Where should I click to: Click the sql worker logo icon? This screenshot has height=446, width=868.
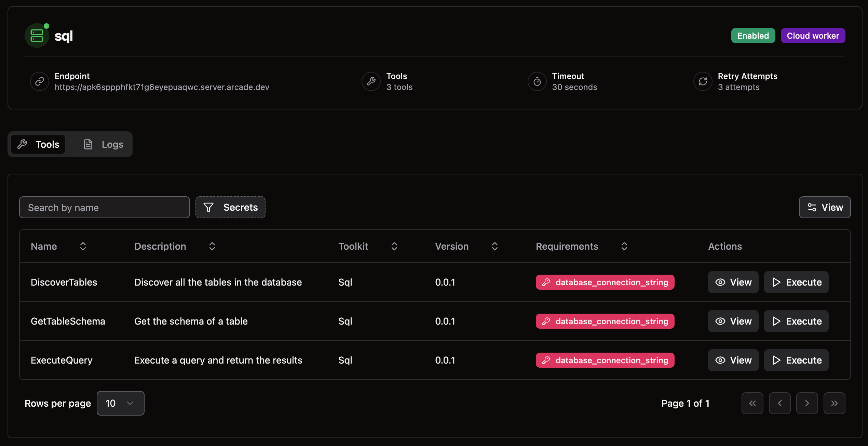(x=37, y=35)
